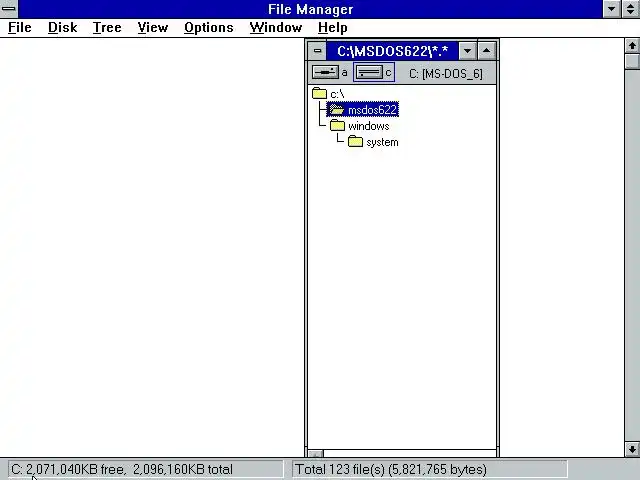640x480 pixels.
Task: Open the Options menu
Action: 209,28
